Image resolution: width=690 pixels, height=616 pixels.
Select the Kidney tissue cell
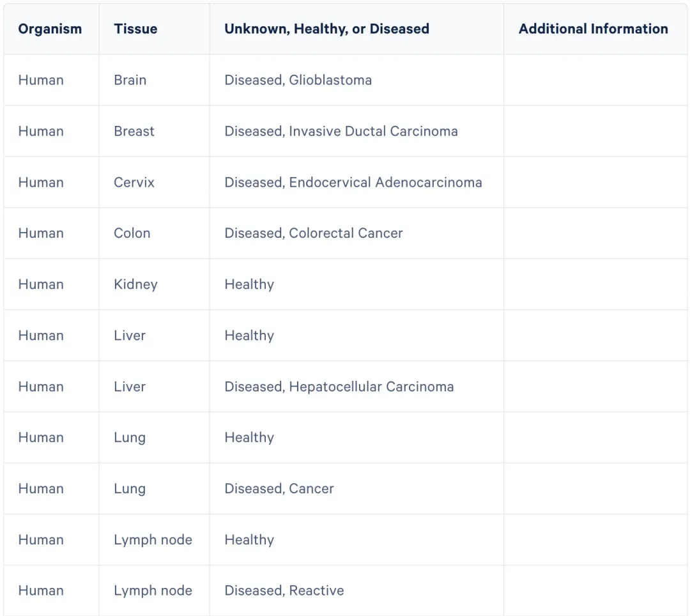[x=135, y=284]
